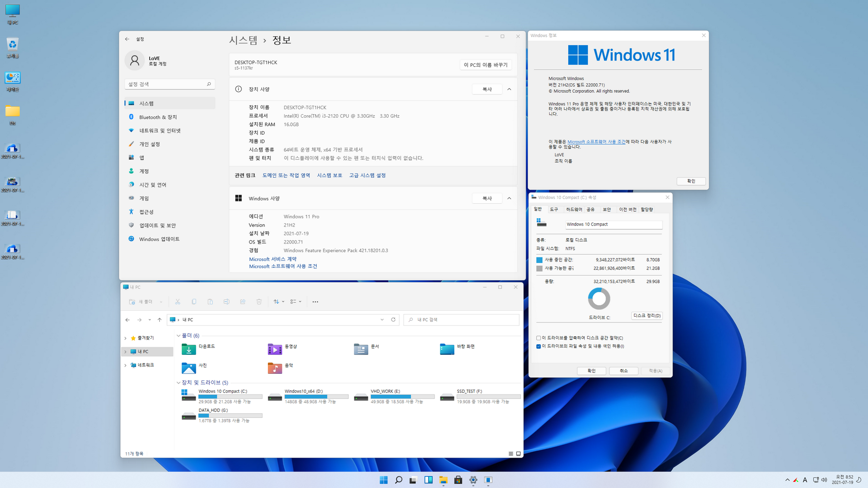Image resolution: width=868 pixels, height=488 pixels.
Task: Click the Windows10_x64 (D:) usage bar
Action: pyautogui.click(x=316, y=396)
